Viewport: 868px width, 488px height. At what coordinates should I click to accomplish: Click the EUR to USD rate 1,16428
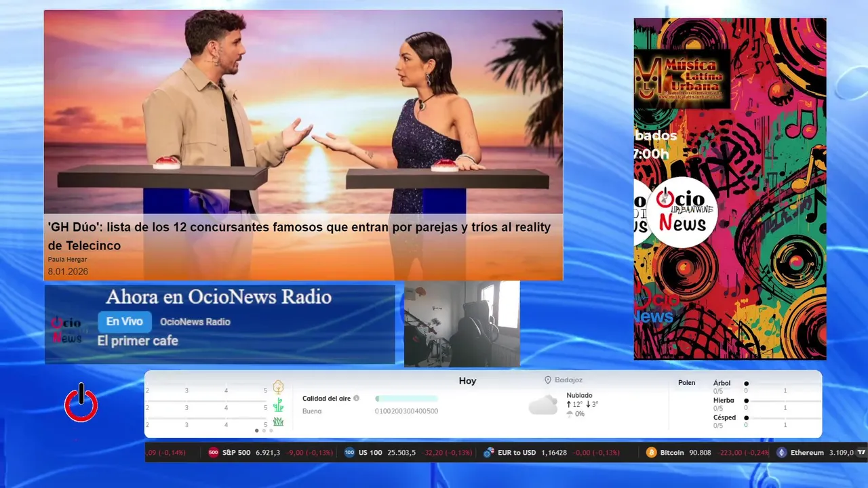554,453
